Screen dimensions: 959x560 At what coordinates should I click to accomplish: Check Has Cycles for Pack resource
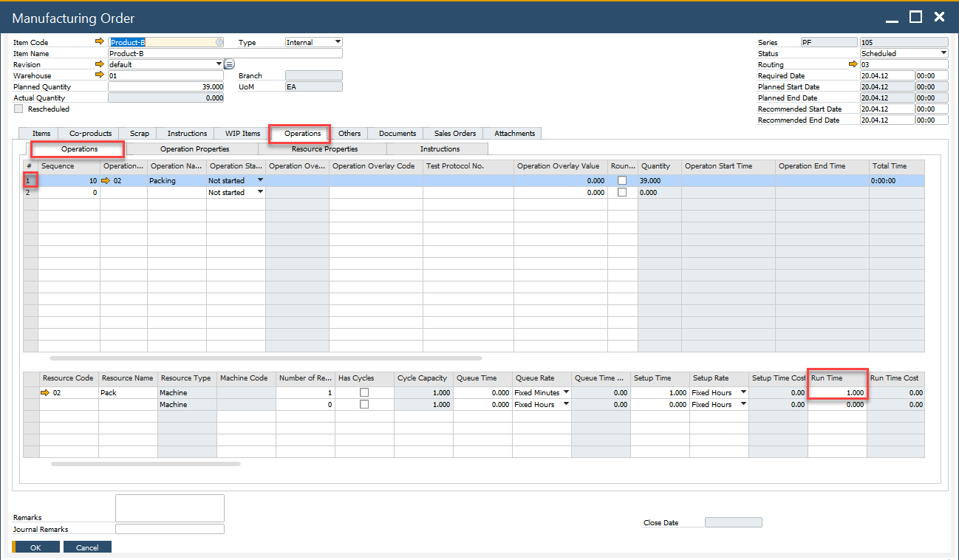(364, 393)
